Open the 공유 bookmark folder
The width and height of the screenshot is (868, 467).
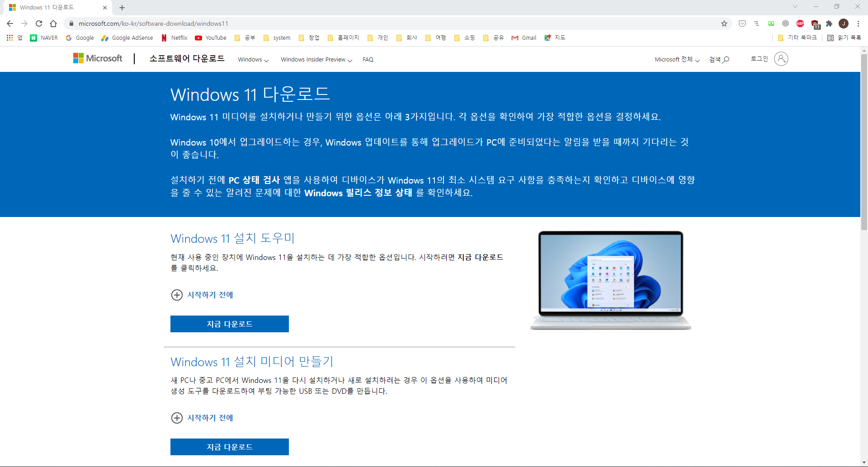point(494,38)
